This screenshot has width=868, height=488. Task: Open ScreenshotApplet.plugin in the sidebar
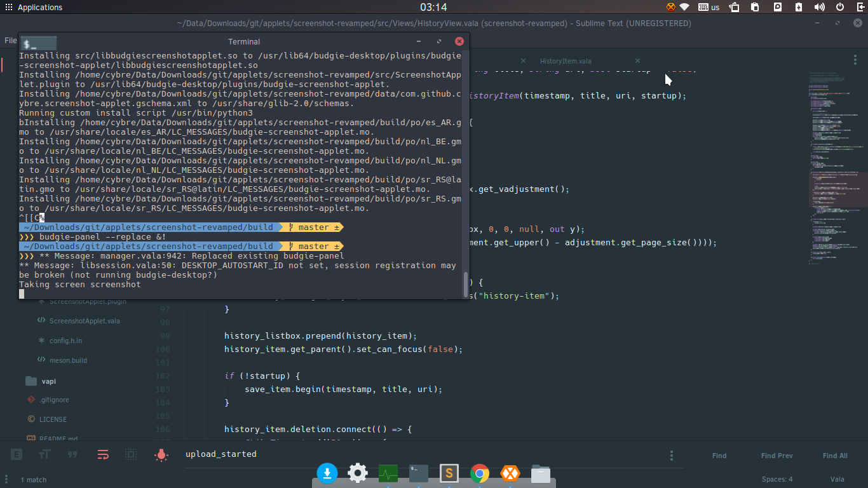[x=88, y=302]
